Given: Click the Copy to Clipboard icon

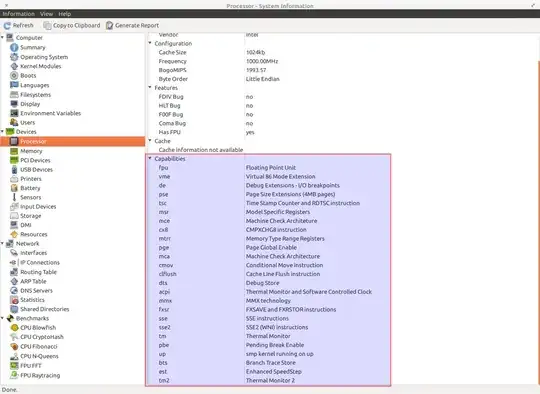Looking at the screenshot, I should (47, 25).
